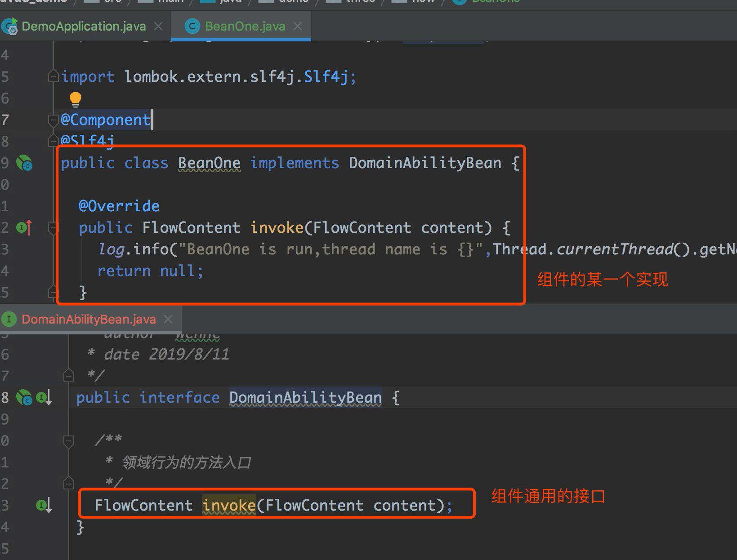Click the Chinese Javadoc text 领域行为的方法入口
This screenshot has height=560, width=737.
(187, 462)
